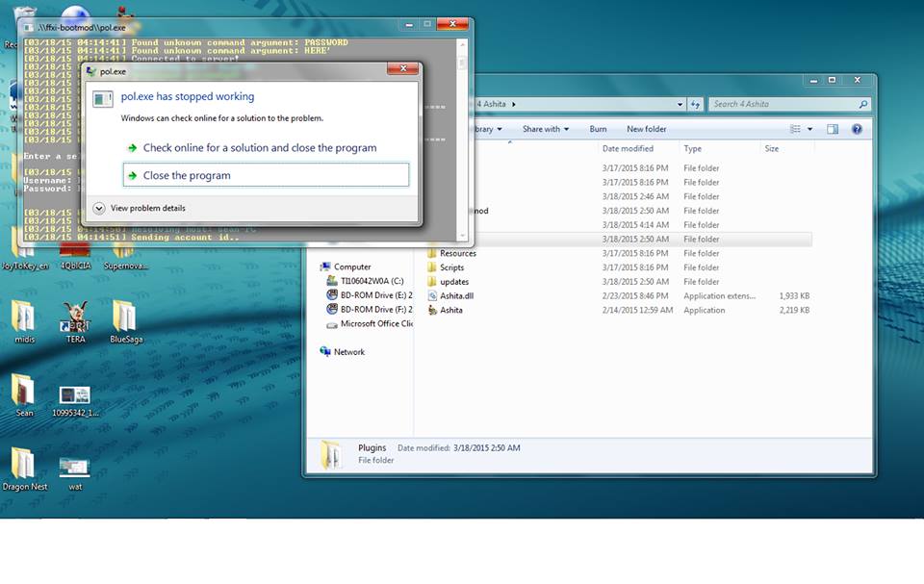Click Burn in the Explorer toolbar

tap(598, 129)
